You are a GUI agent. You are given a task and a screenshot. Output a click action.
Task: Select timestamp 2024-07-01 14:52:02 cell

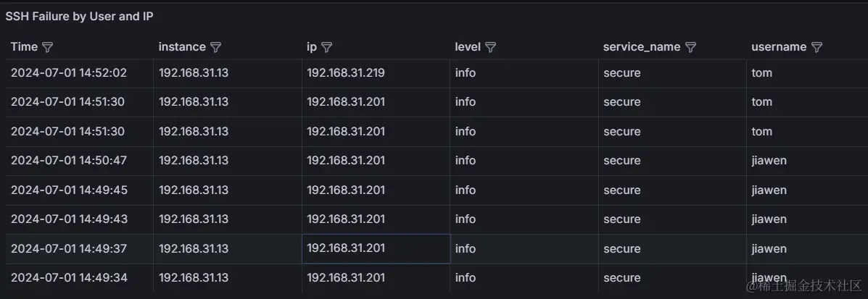(69, 73)
